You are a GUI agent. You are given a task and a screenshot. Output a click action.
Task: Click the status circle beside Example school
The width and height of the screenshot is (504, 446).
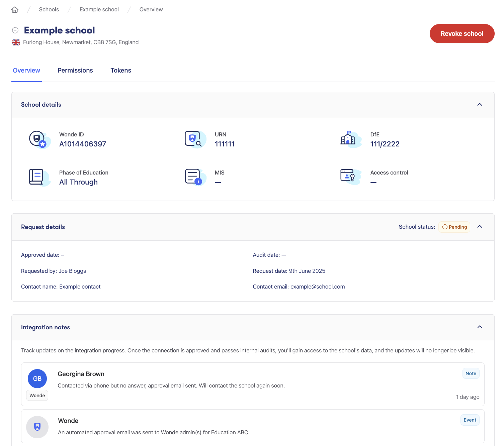pyautogui.click(x=15, y=30)
